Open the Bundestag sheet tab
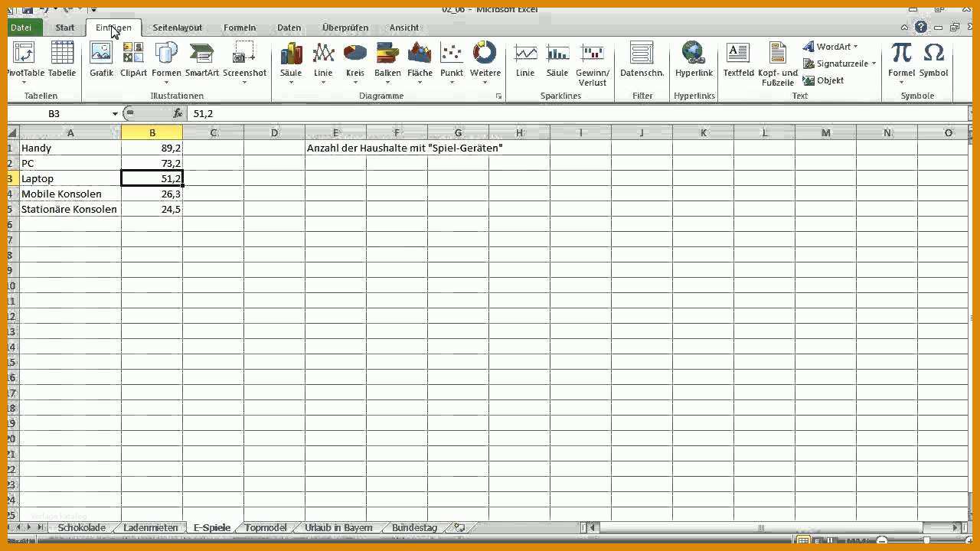 [414, 527]
